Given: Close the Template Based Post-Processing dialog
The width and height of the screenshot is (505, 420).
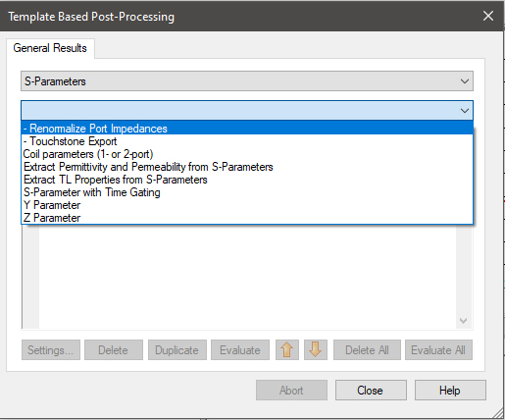Looking at the screenshot, I should (x=488, y=16).
